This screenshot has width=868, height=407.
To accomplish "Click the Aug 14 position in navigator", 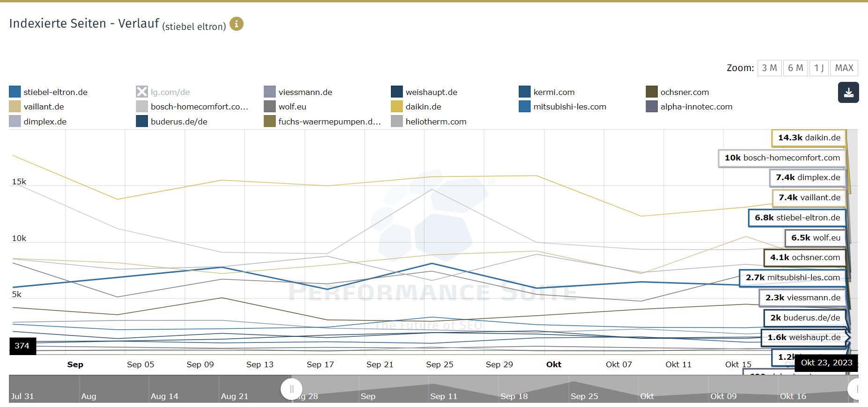I will (x=164, y=396).
